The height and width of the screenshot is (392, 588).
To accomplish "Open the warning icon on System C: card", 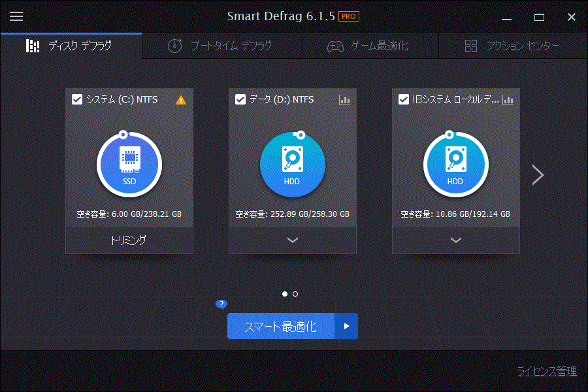I will [181, 100].
